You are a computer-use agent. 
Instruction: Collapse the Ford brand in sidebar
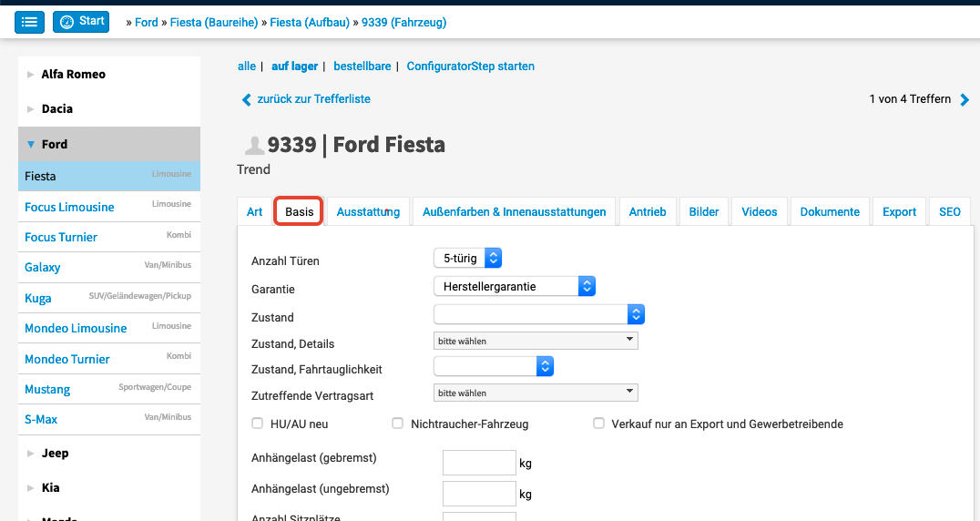[x=31, y=144]
